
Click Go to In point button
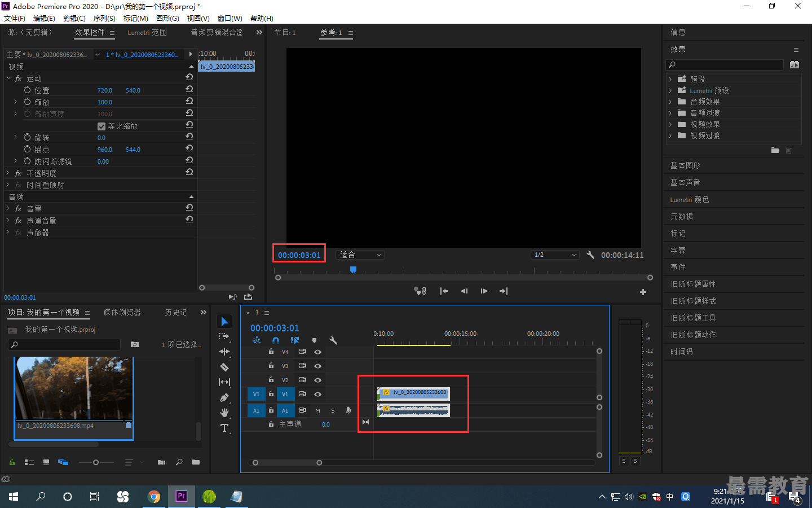pyautogui.click(x=444, y=291)
